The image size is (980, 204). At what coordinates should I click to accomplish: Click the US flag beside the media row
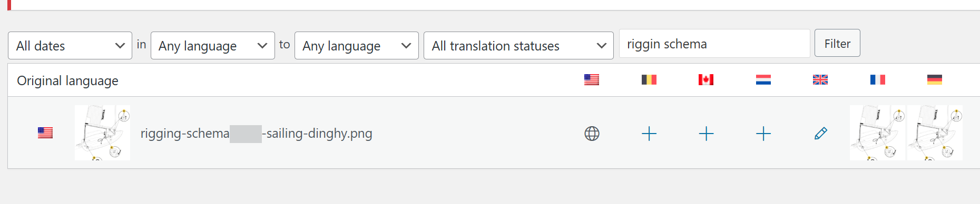[45, 132]
